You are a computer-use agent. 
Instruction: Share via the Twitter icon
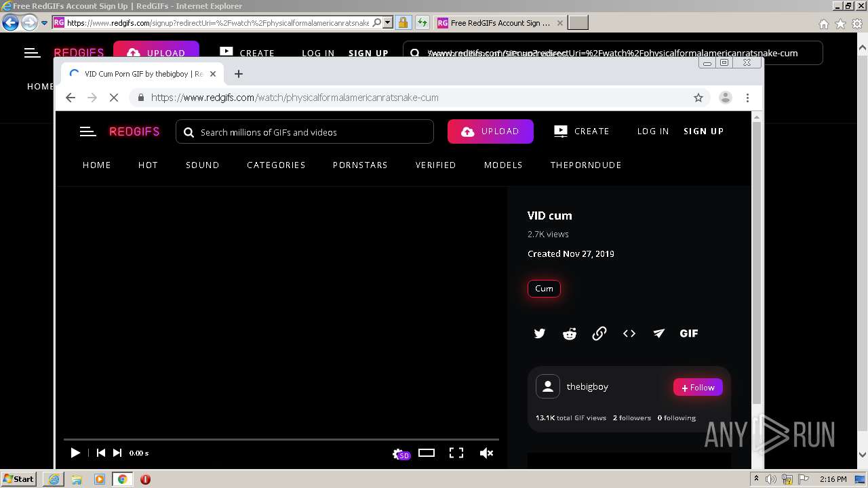coord(540,333)
